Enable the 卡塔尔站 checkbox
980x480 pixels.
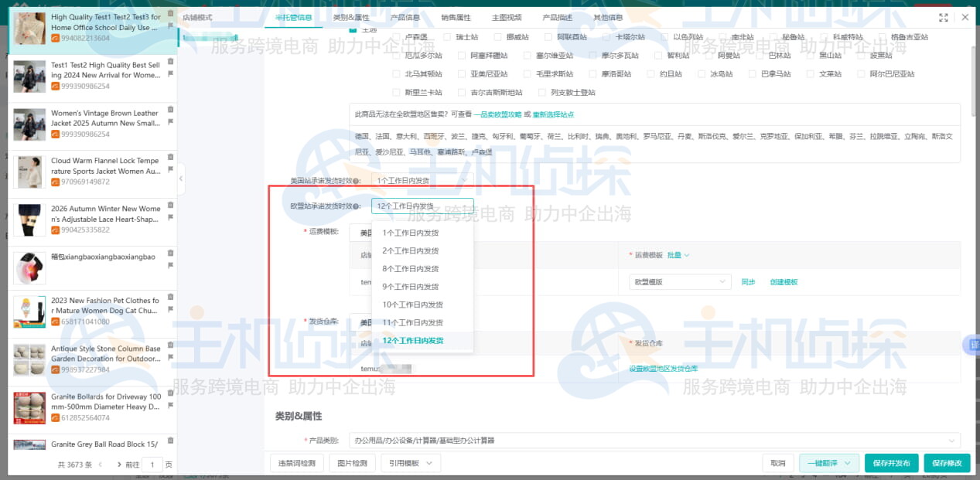click(x=606, y=36)
